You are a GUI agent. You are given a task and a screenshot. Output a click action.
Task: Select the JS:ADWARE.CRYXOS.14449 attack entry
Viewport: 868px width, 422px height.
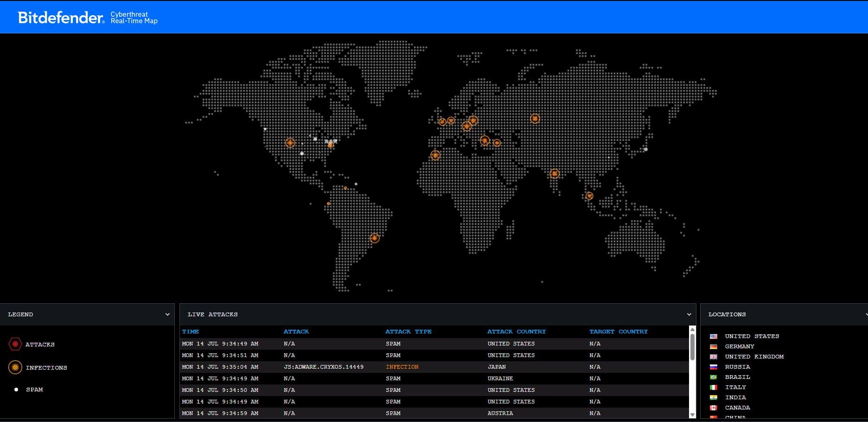point(324,367)
